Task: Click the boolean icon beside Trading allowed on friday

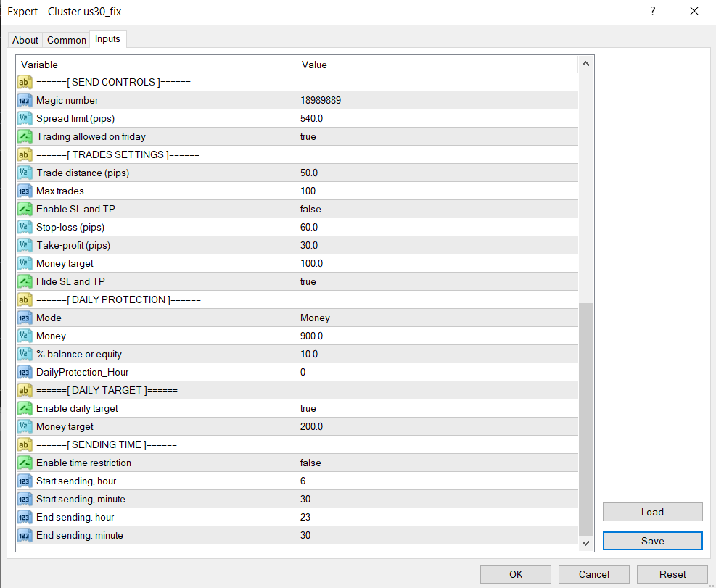Action: [25, 136]
